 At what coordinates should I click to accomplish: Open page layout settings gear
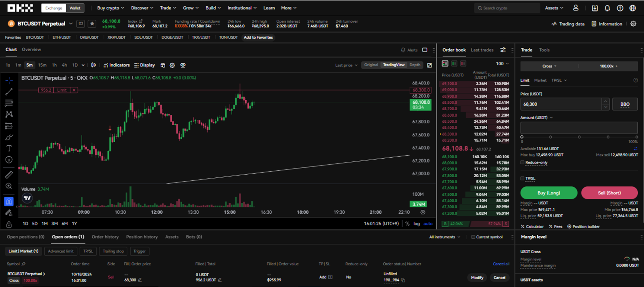(x=633, y=24)
